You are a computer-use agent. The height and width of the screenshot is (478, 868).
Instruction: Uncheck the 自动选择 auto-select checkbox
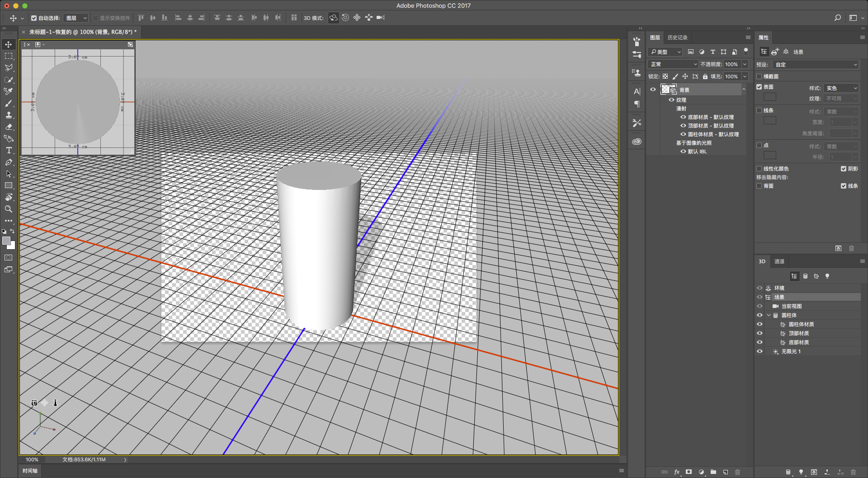tap(34, 18)
